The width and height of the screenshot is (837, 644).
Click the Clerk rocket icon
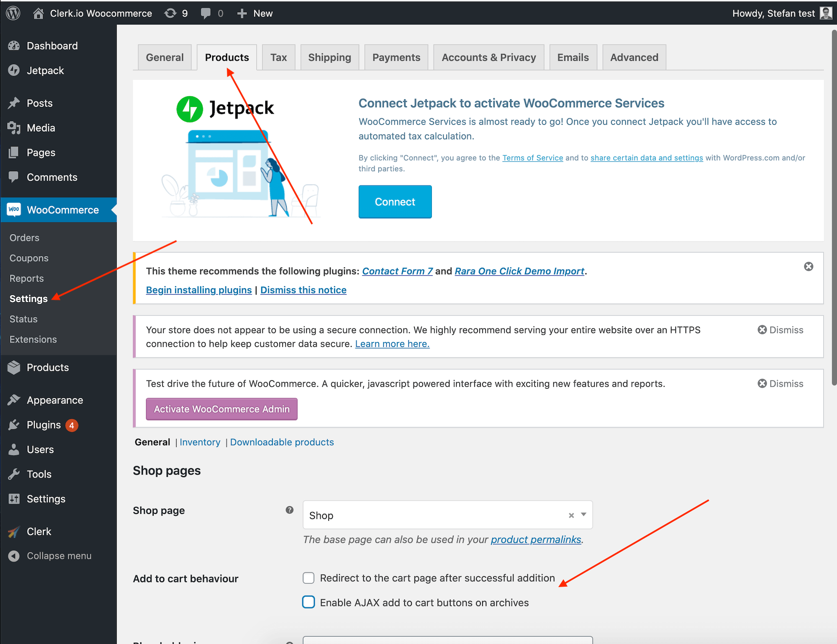click(14, 531)
